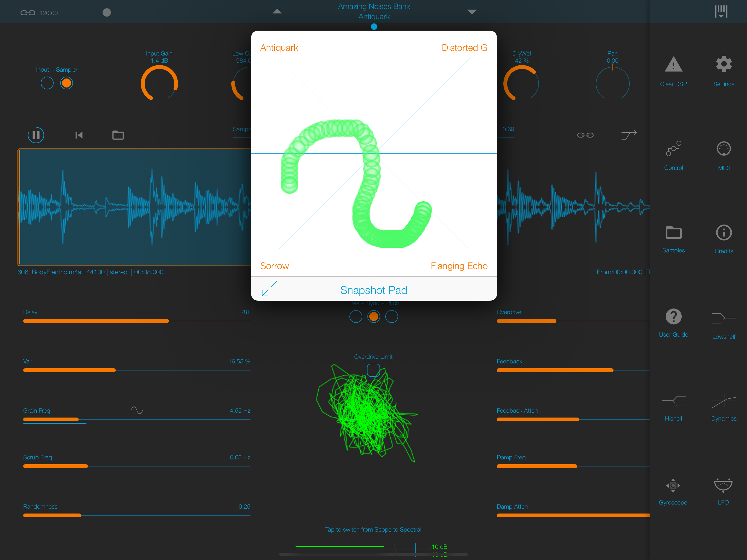Adjust the Grain Freq slider
Viewport: 747px width, 560px height.
click(137, 419)
